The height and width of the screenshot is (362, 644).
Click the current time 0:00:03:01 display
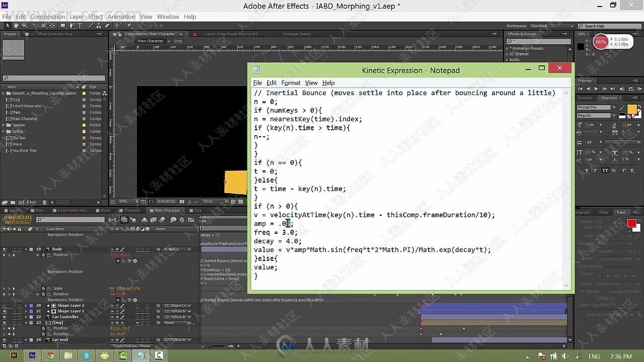(18, 217)
